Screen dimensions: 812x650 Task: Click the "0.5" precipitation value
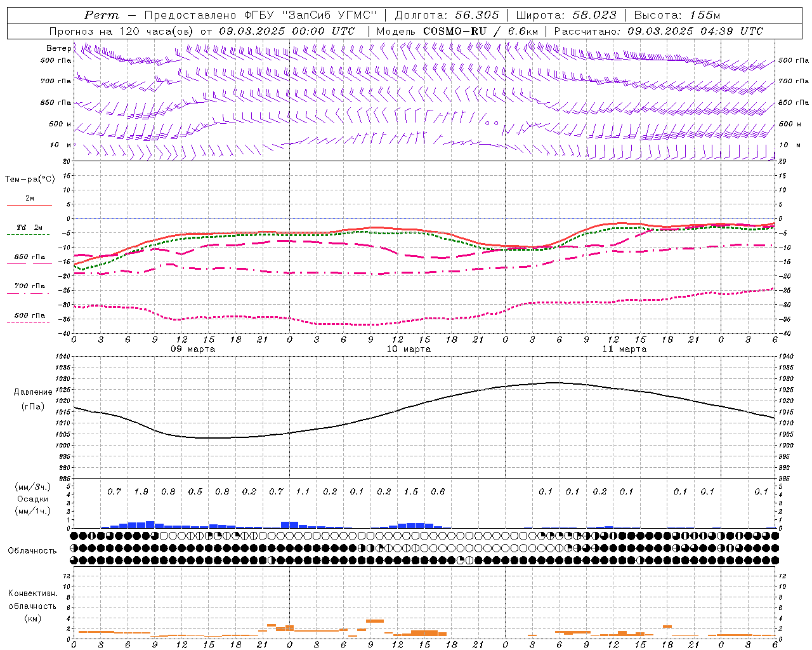195,491
